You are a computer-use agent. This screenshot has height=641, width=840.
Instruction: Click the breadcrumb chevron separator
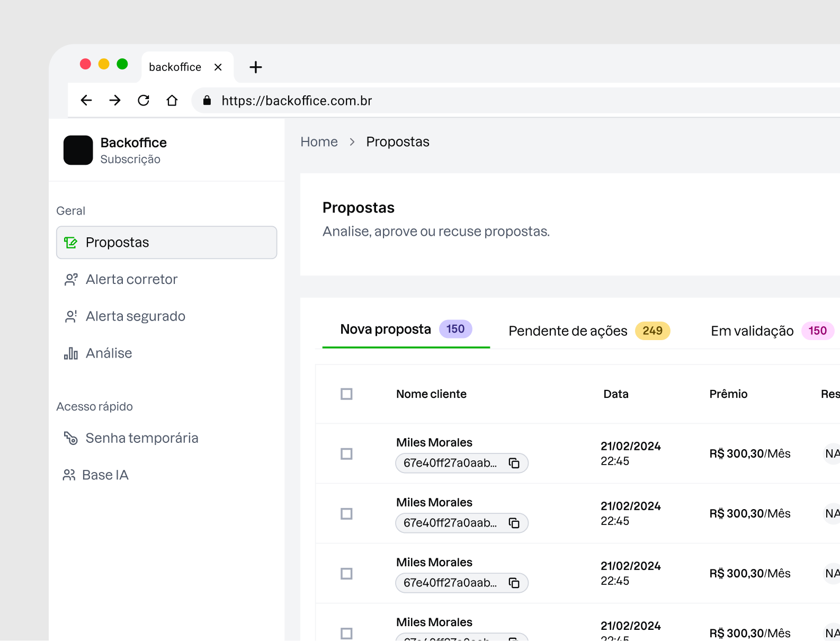[x=352, y=142]
